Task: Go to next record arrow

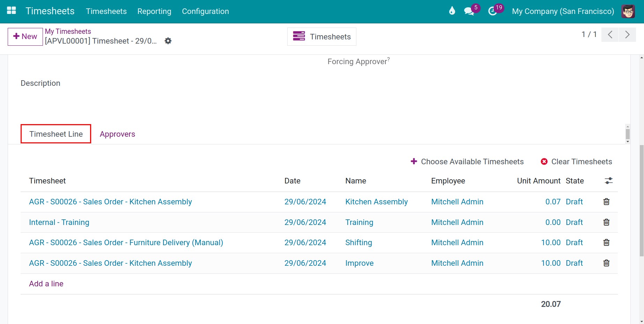Action: (x=627, y=35)
